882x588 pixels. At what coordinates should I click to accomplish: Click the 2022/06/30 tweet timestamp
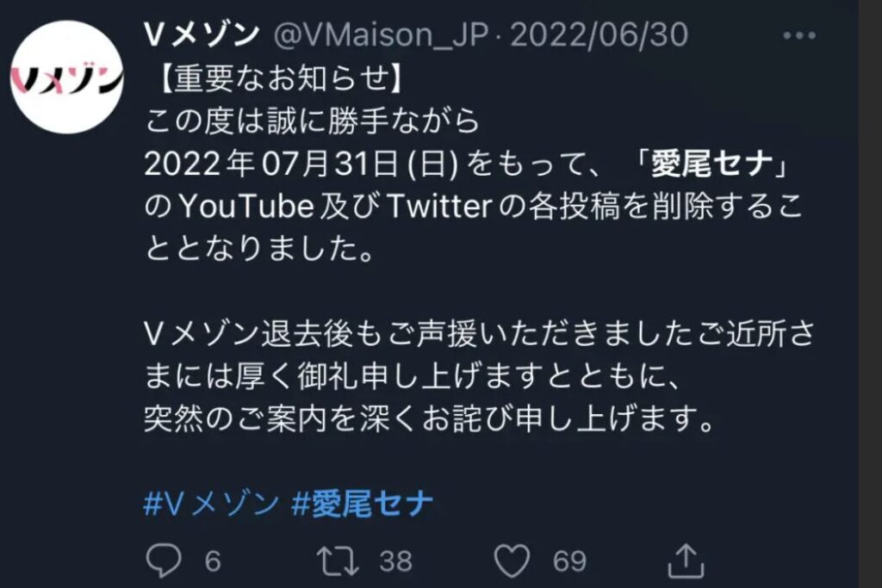click(599, 35)
